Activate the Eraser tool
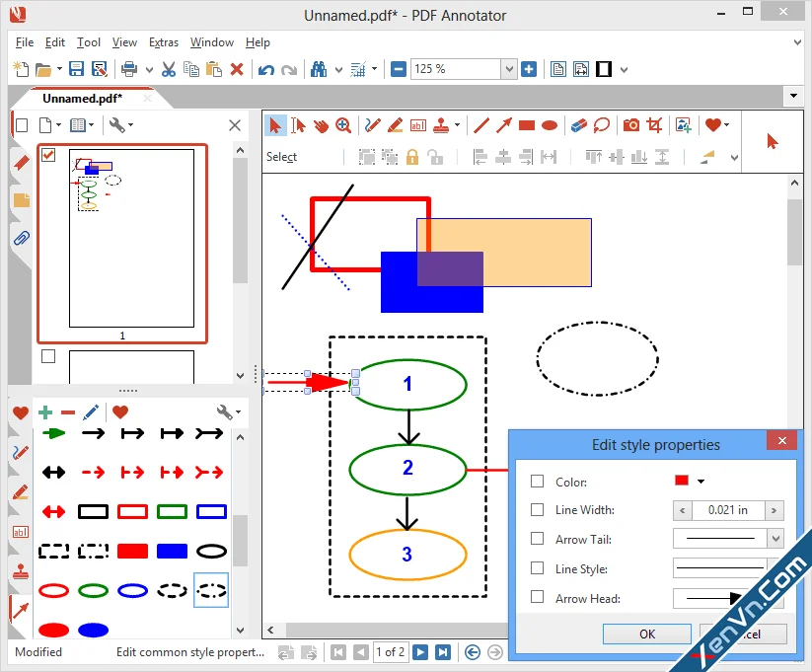 578,125
